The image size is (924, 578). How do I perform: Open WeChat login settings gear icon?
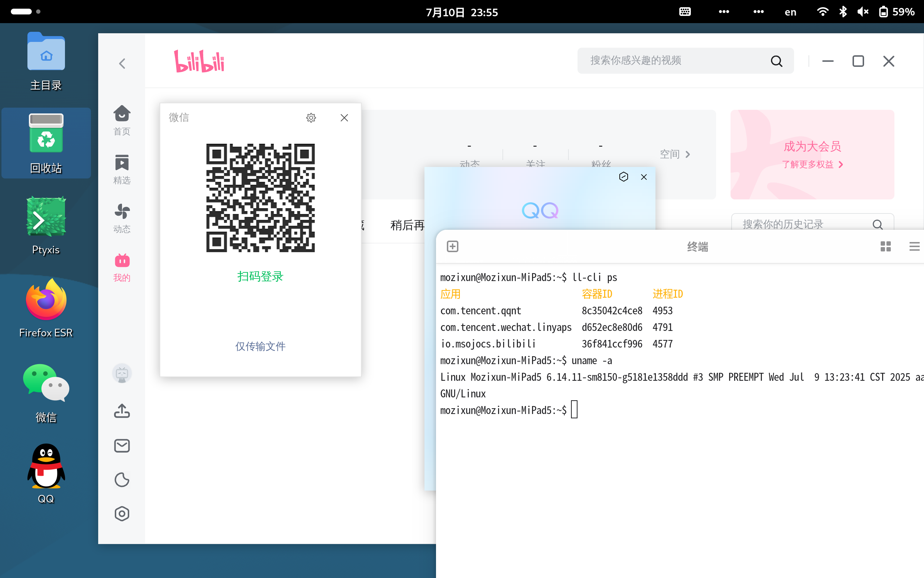click(311, 118)
